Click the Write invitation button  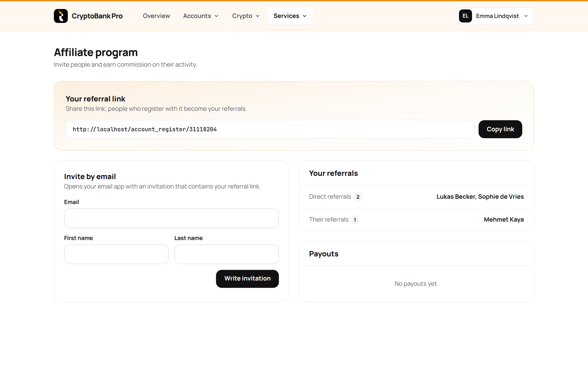[x=247, y=279]
